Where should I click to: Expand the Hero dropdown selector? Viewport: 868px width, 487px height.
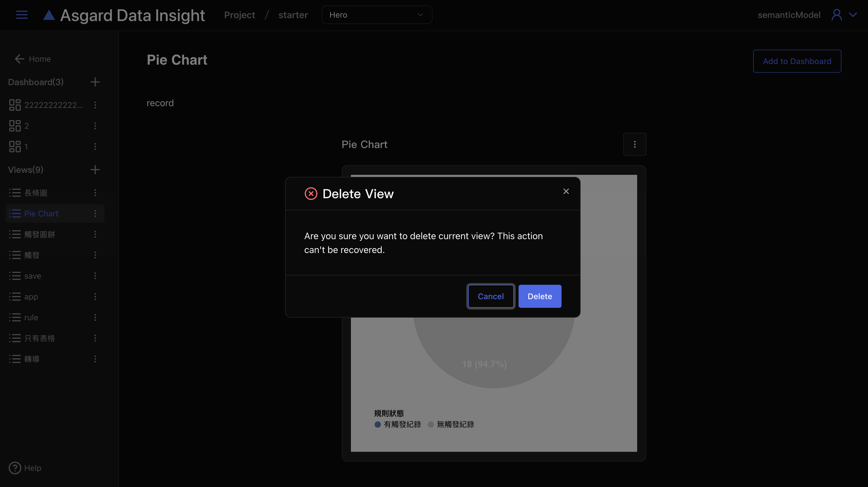377,15
